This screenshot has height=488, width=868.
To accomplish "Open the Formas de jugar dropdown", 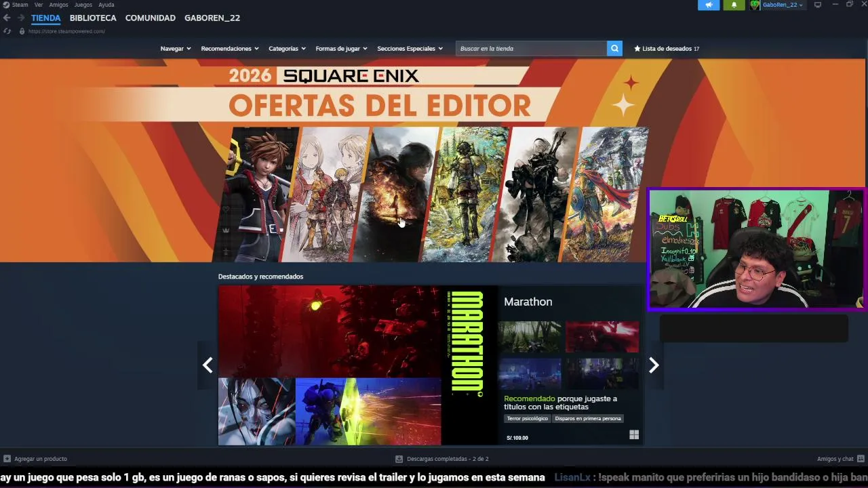I will click(341, 48).
